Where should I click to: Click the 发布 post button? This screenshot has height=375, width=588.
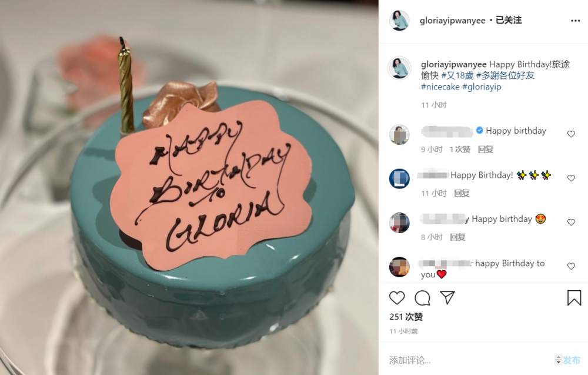tap(572, 360)
